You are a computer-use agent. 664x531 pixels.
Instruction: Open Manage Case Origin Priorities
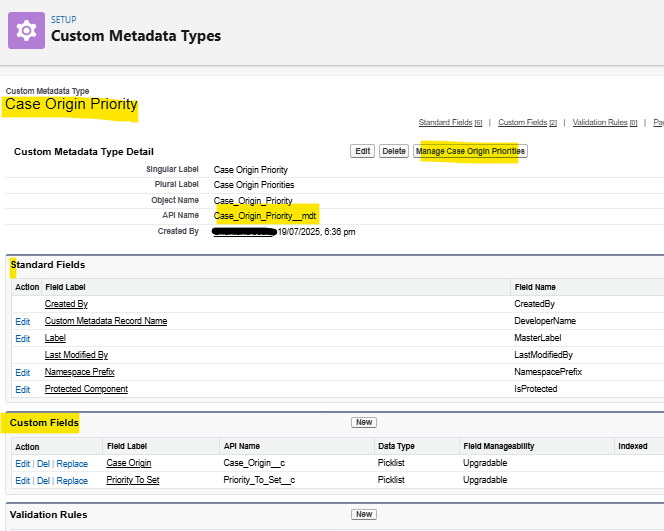coord(471,151)
